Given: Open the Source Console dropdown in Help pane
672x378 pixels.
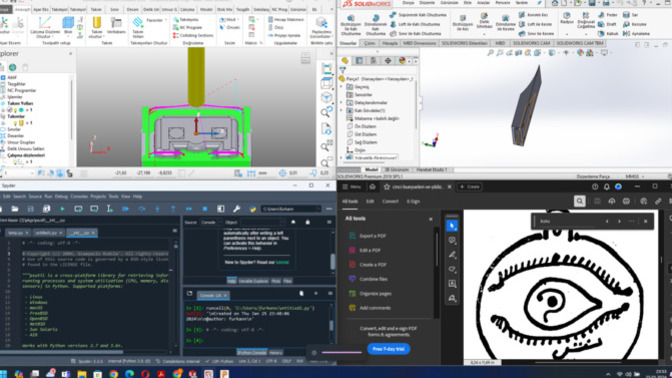Looking at the screenshot, I should click(210, 222).
